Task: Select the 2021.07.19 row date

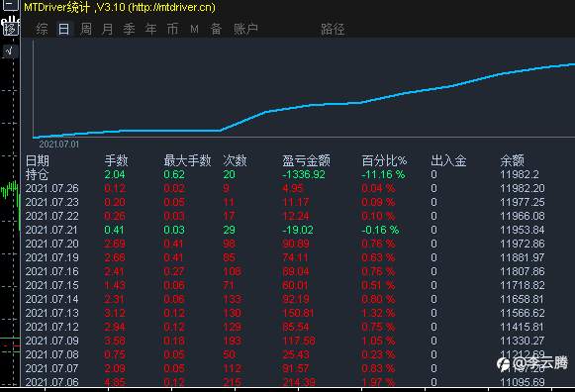Action: [51, 257]
